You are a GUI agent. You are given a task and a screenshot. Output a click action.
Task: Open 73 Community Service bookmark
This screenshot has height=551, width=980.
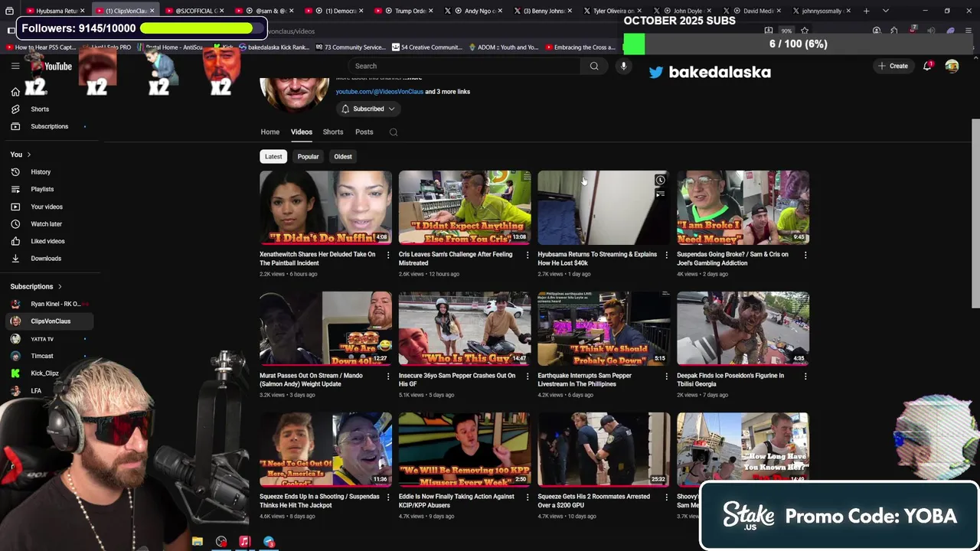(x=349, y=47)
